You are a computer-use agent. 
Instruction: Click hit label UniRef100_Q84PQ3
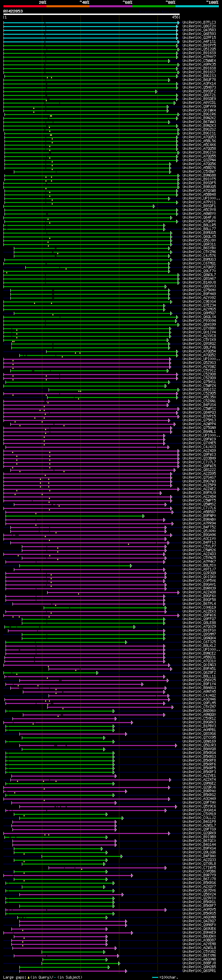coord(199,412)
